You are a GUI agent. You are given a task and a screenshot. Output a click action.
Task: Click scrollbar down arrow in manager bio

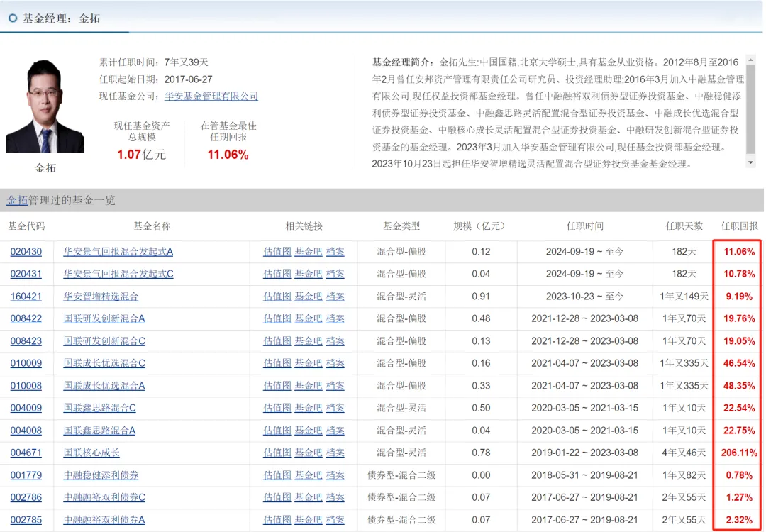click(750, 162)
